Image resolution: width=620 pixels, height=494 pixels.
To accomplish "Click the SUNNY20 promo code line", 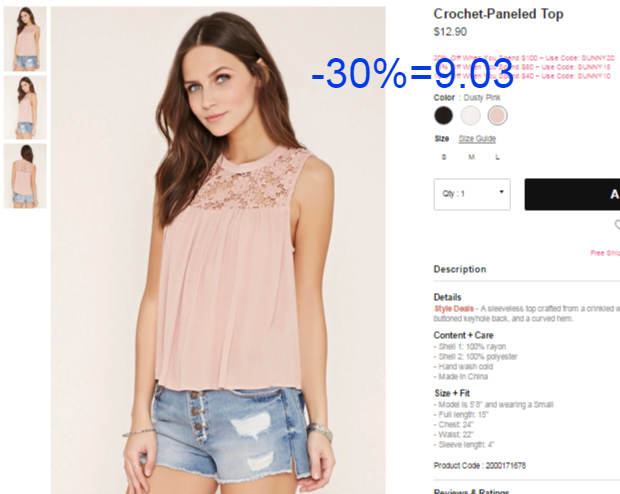I will (x=524, y=58).
